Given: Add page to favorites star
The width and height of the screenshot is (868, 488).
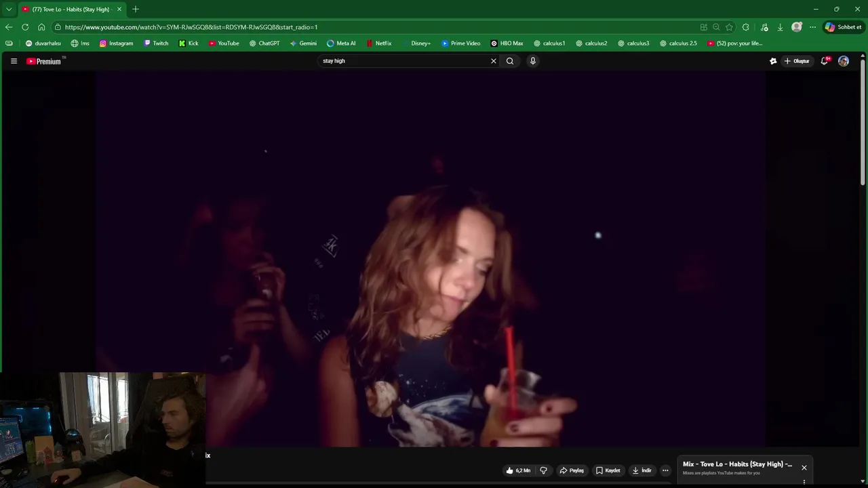Looking at the screenshot, I should pos(729,27).
